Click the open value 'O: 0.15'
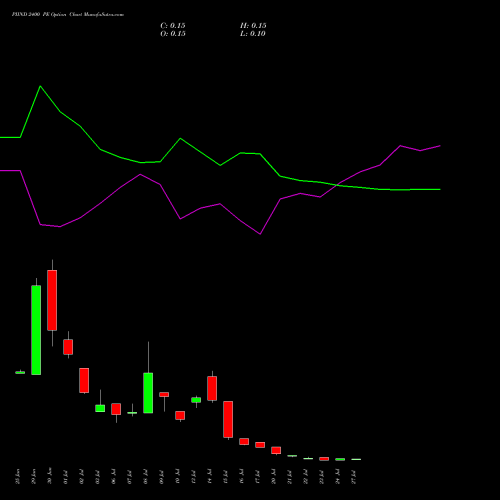The image size is (500, 500). pyautogui.click(x=173, y=34)
